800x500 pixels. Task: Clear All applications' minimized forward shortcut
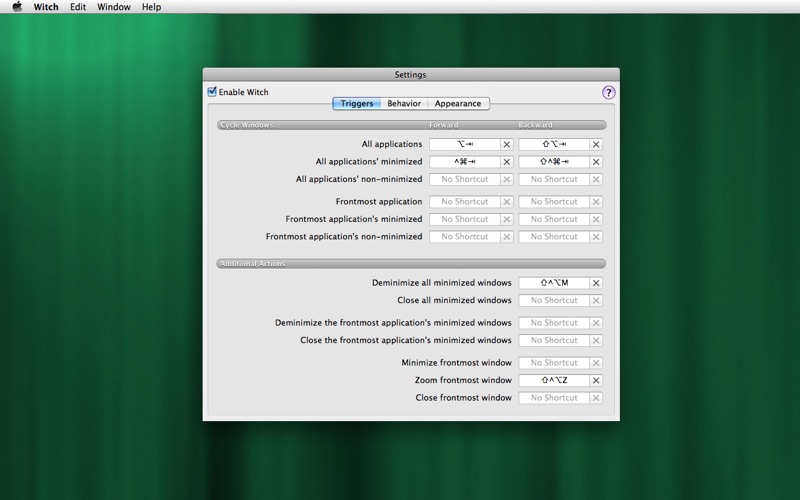[x=507, y=162]
